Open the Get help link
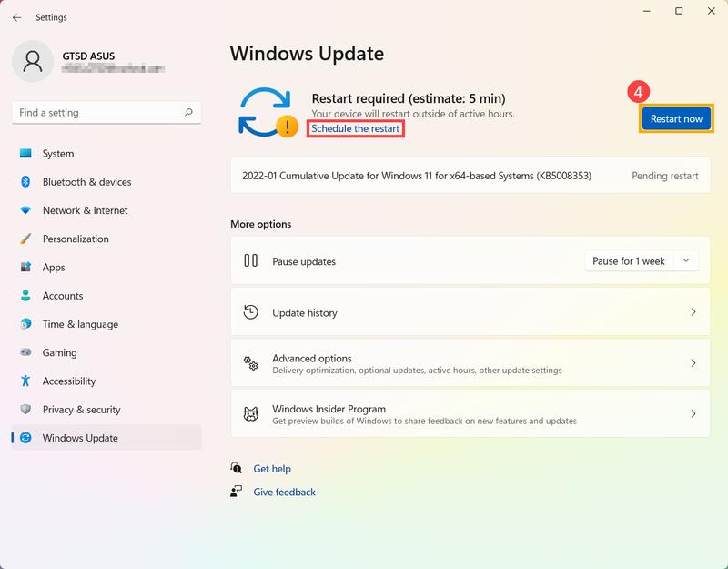The height and width of the screenshot is (569, 728). (x=272, y=469)
